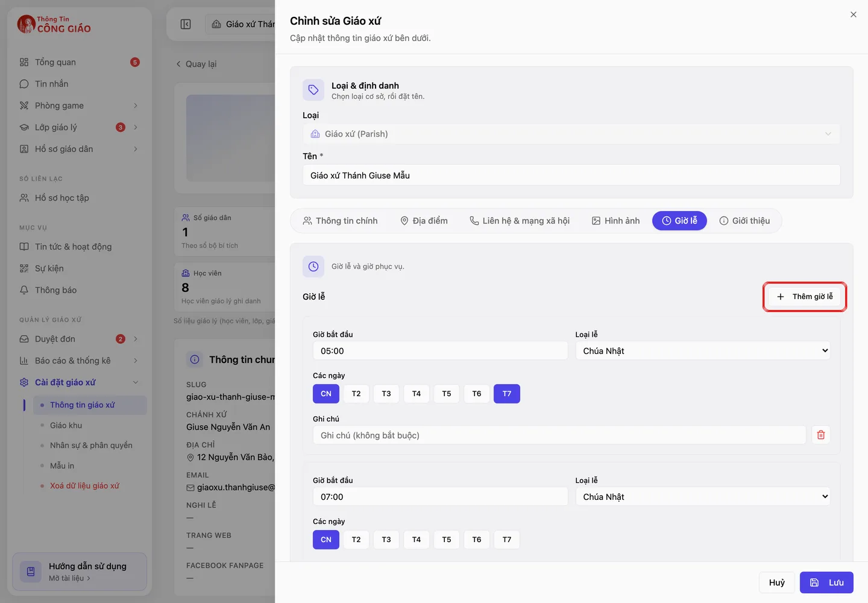The height and width of the screenshot is (603, 868).
Task: Go back with Quay lại link
Action: coord(196,64)
